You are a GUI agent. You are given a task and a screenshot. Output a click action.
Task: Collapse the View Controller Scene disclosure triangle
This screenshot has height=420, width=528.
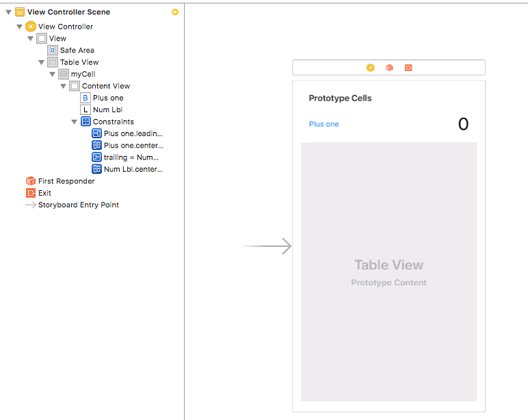pyautogui.click(x=9, y=12)
